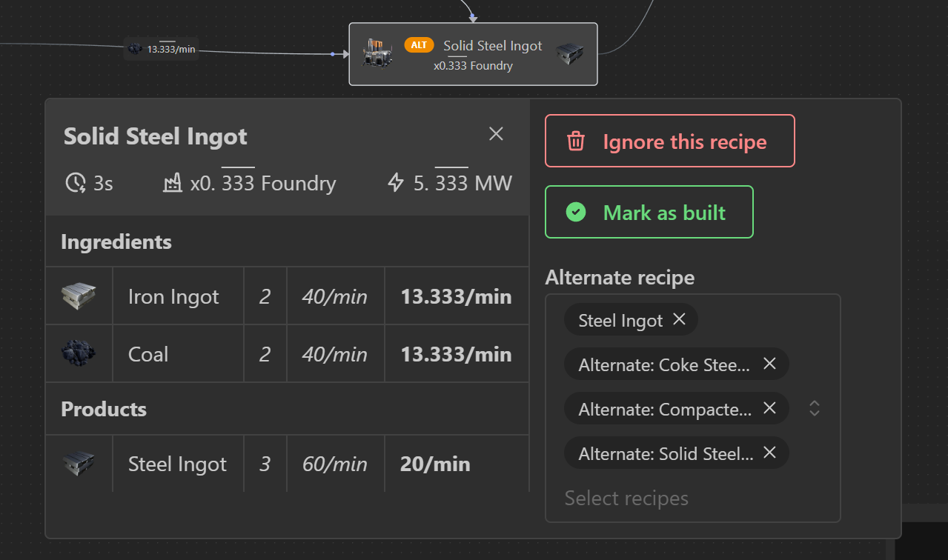The image size is (948, 560).
Task: Click the coal icon on the edge label
Action: pos(135,49)
